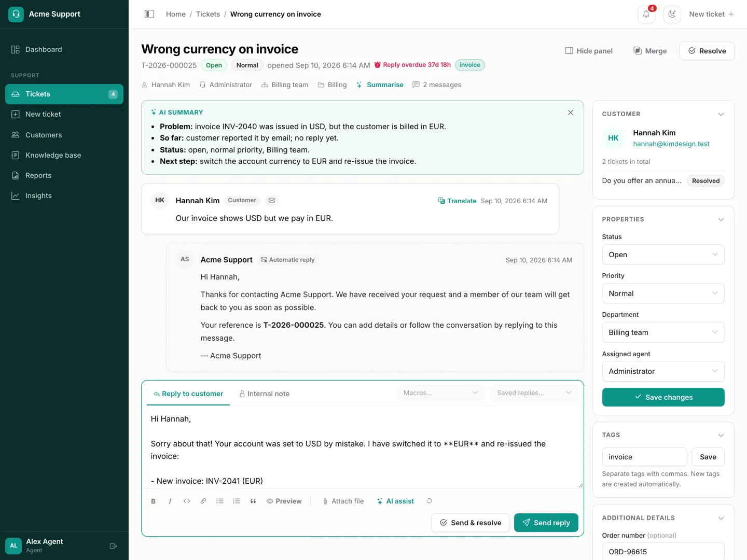Hide the side panel
Viewport: 747px width, 560px height.
(x=589, y=51)
